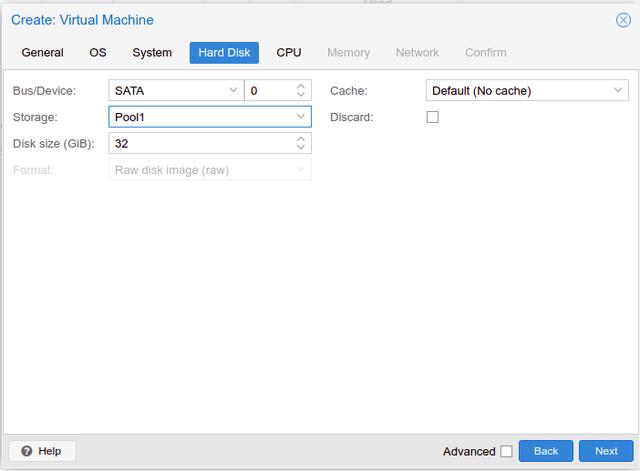
Task: Select the Hard Disk tab
Action: click(x=224, y=53)
